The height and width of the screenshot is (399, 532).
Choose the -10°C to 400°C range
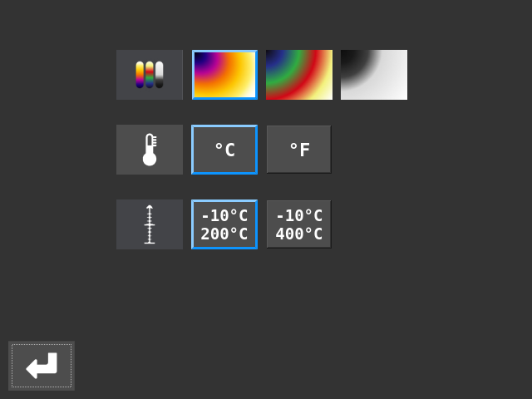click(x=299, y=224)
